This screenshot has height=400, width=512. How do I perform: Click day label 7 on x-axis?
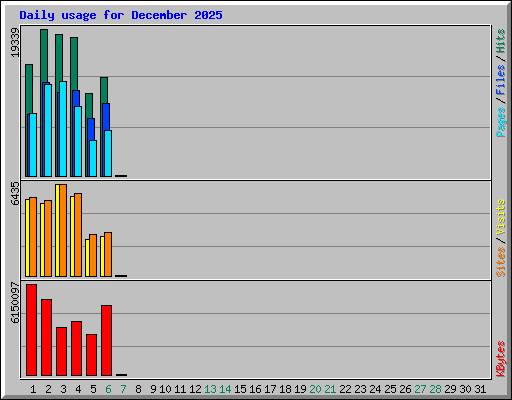point(123,389)
